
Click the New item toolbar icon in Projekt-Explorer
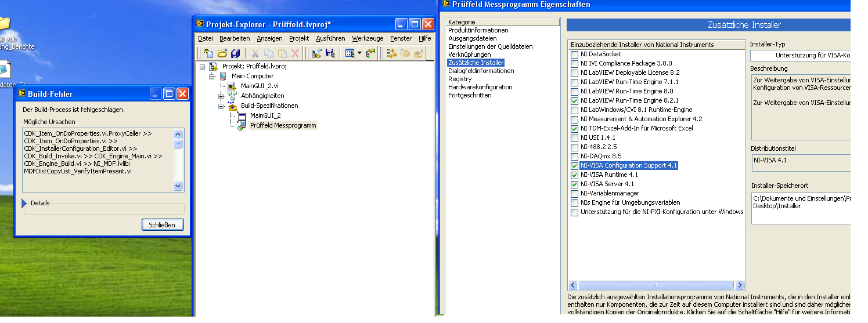click(209, 53)
